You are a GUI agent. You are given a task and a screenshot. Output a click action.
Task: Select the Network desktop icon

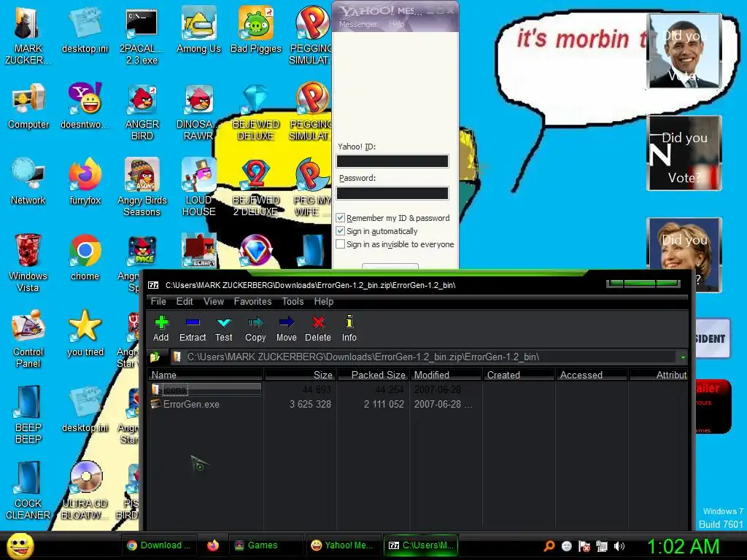28,181
